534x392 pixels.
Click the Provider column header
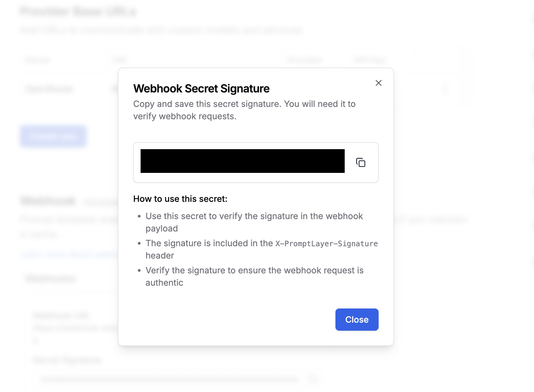click(305, 60)
